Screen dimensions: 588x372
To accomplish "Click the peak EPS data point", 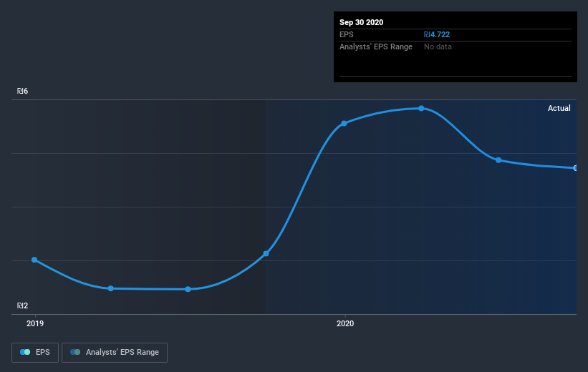I will tap(422, 108).
